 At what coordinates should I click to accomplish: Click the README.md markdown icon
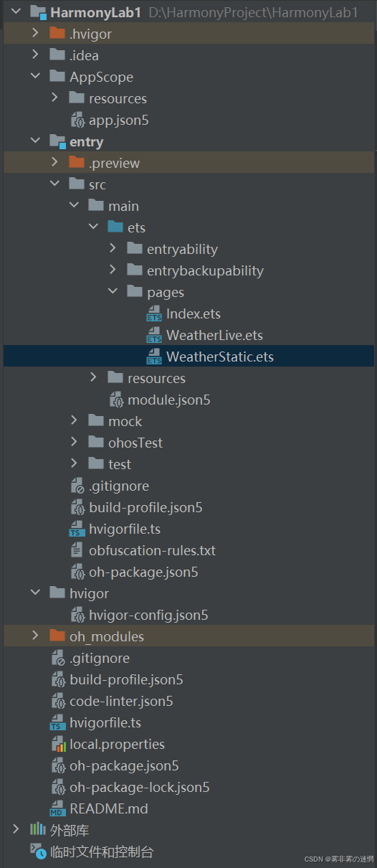57,808
